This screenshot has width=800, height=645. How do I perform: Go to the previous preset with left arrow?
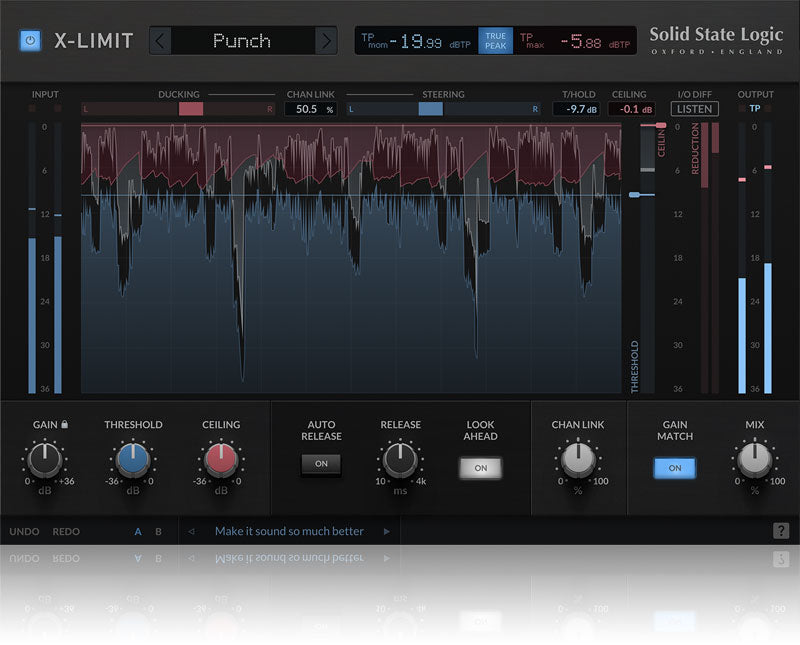160,41
